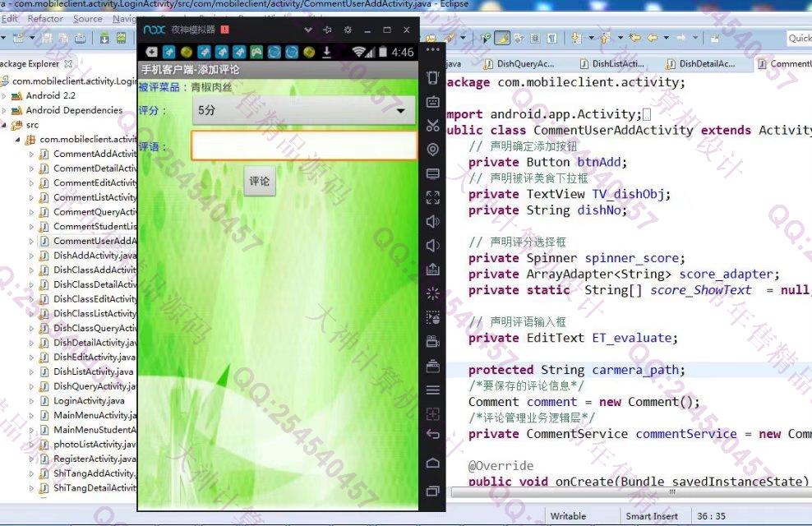Open Nox settings gear icon
The width and height of the screenshot is (812, 526).
(x=348, y=30)
